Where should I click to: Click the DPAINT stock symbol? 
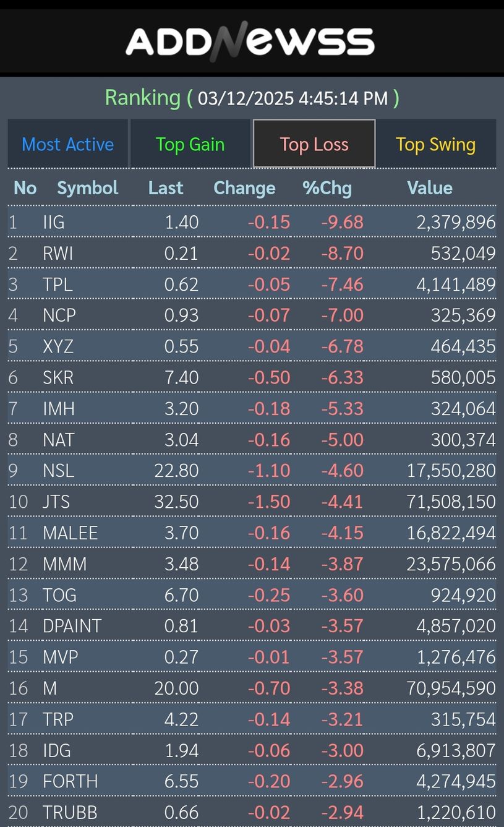pyautogui.click(x=72, y=626)
